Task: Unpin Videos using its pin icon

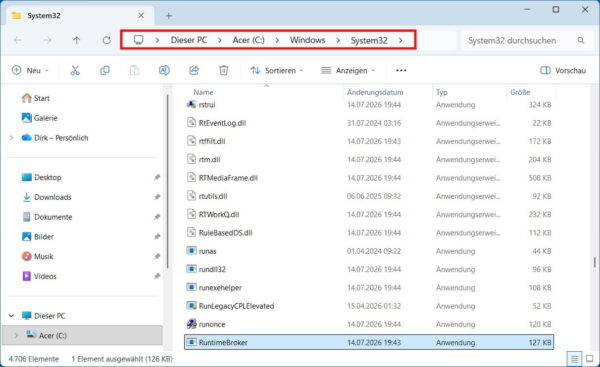Action: 157,276
